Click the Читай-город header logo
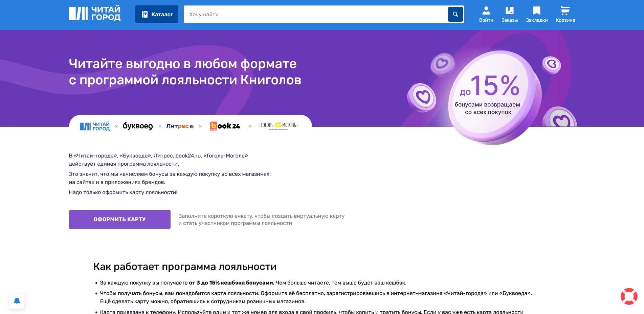The height and width of the screenshot is (314, 644). pyautogui.click(x=95, y=14)
